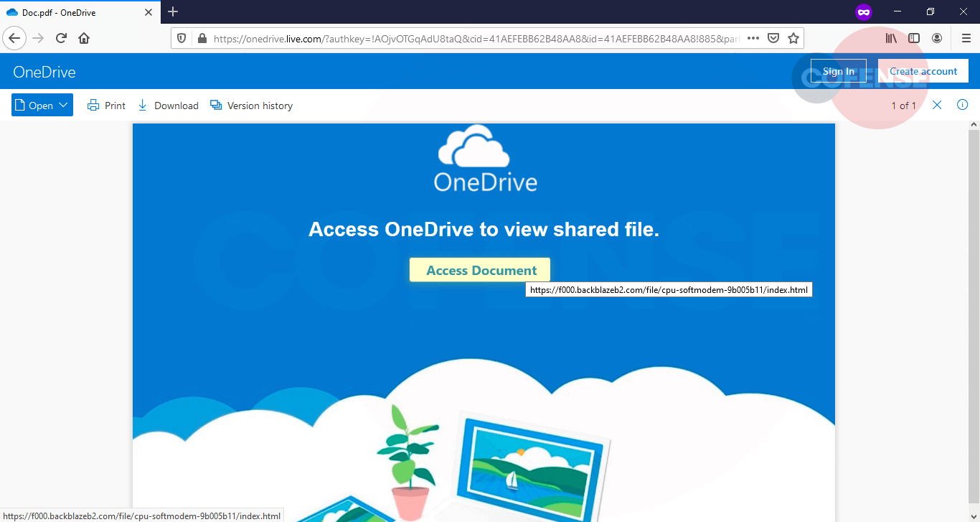Close the file preview with X

pos(937,105)
